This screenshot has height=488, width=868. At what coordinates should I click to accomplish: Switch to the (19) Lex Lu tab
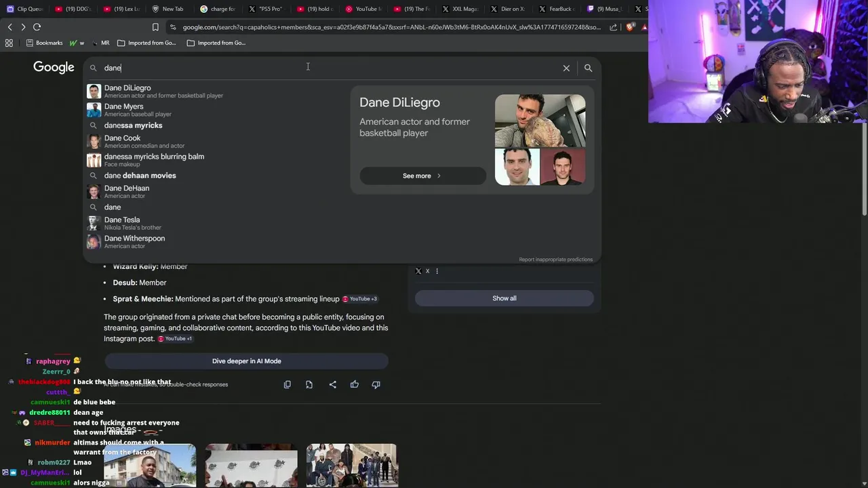tap(122, 9)
